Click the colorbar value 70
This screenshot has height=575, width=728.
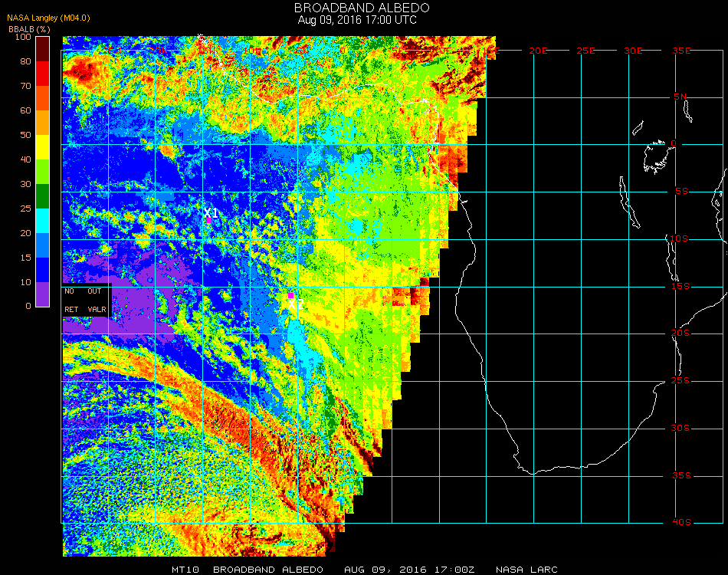[x=25, y=86]
